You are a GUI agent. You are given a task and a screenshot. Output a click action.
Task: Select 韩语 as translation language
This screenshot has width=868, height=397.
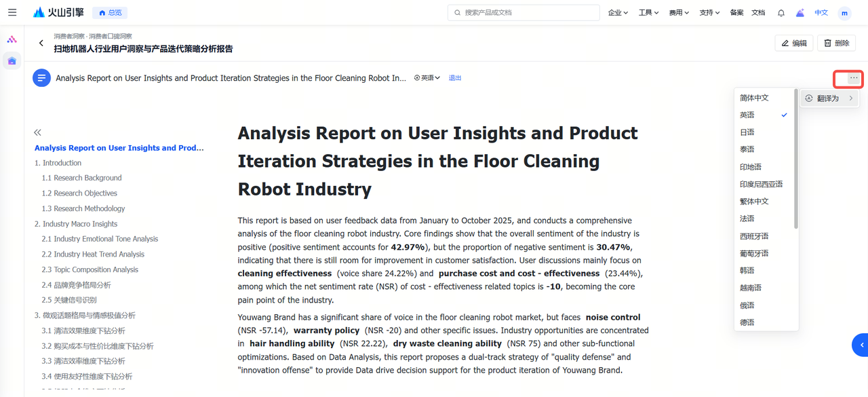click(747, 271)
